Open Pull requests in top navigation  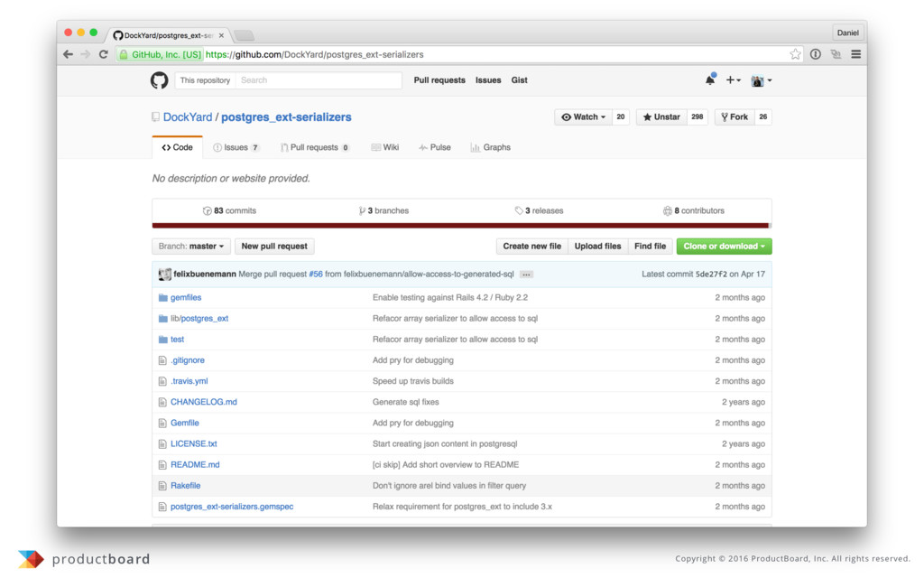pos(439,80)
